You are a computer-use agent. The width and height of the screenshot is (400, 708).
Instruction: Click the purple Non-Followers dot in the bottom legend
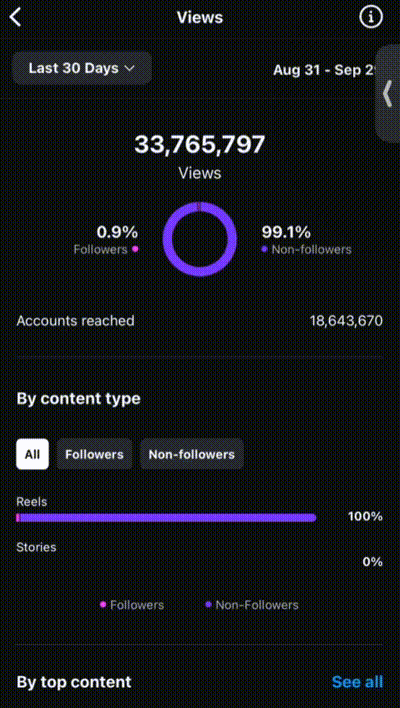tap(208, 605)
